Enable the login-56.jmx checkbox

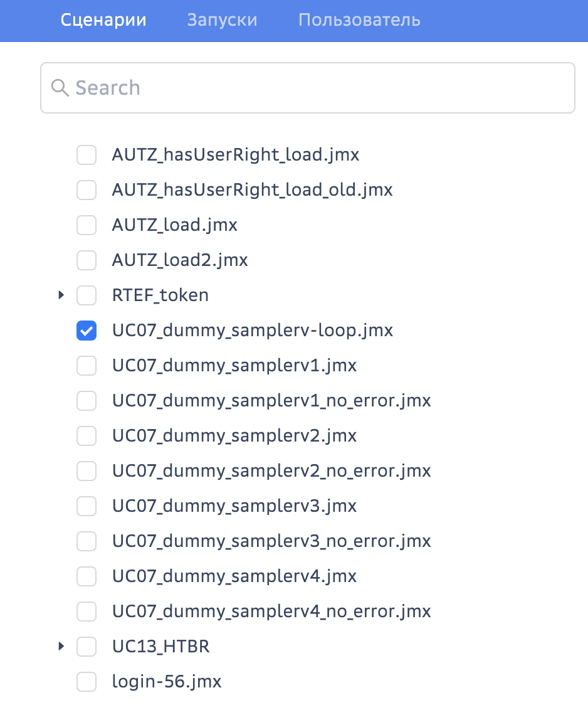click(x=87, y=681)
